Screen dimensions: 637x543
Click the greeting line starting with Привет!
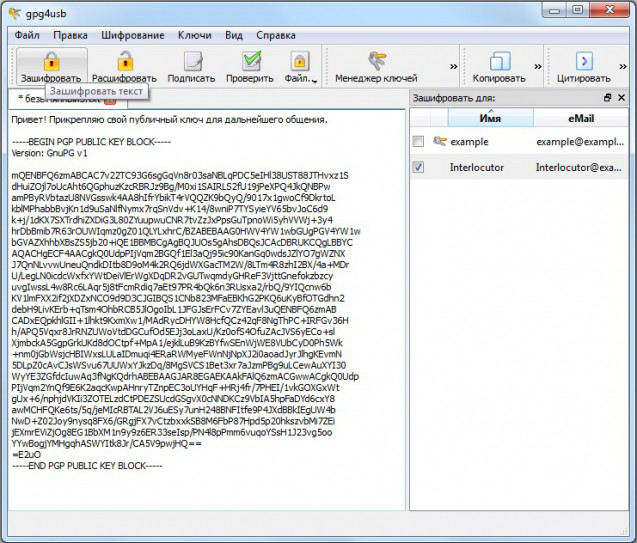point(169,119)
